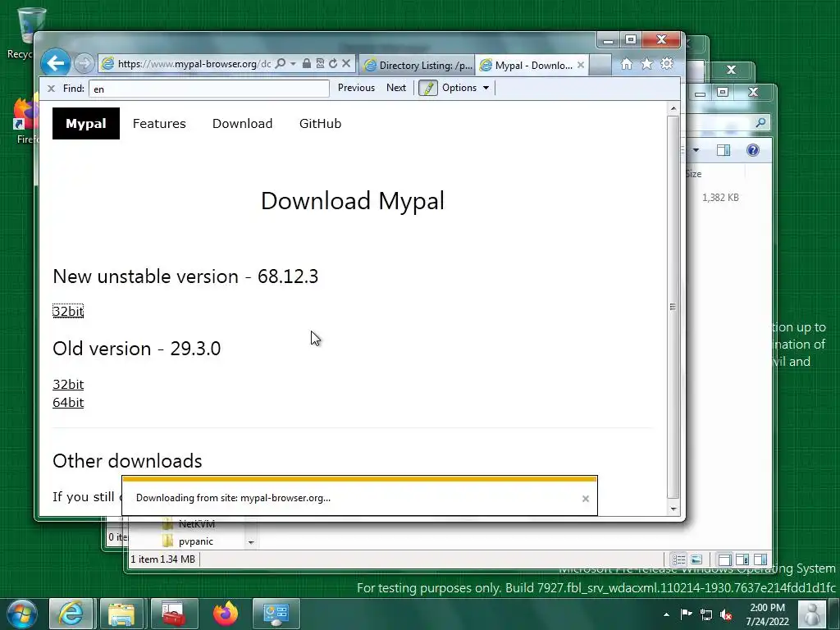Click the vertical scrollbar thumb of the page
Image resolution: width=840 pixels, height=630 pixels.
[673, 307]
